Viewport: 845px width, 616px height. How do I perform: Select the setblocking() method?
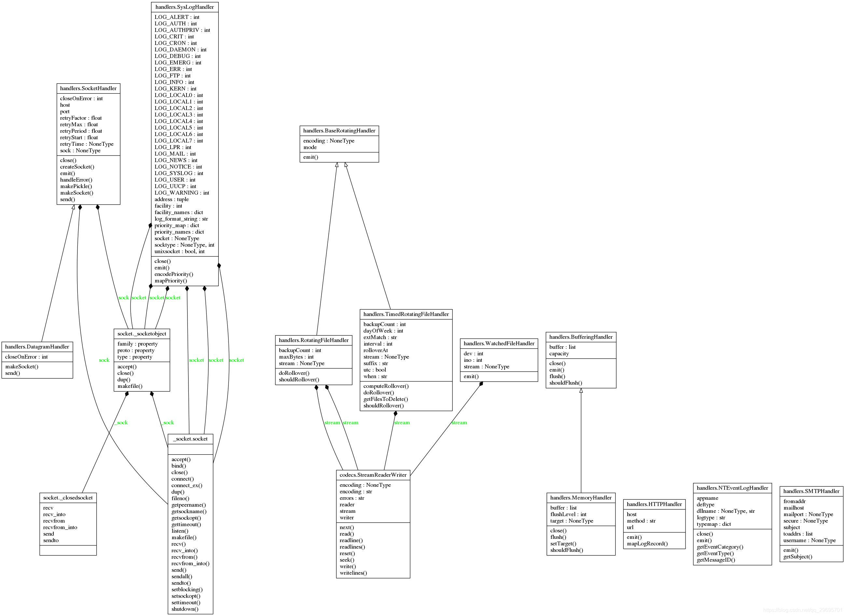(x=187, y=590)
